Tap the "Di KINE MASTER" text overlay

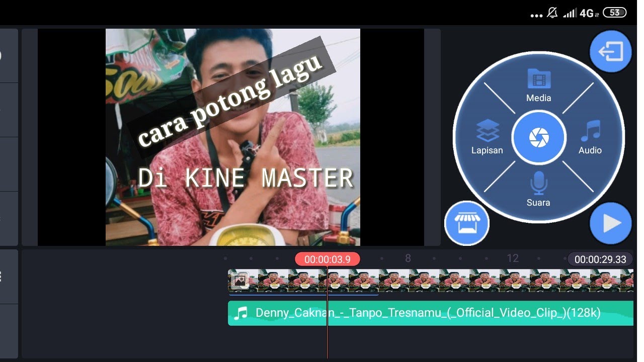(246, 178)
